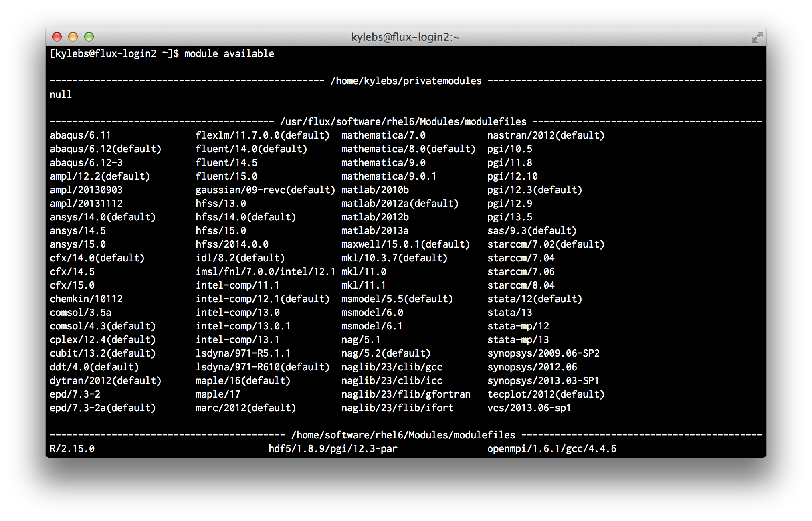
Task: Click the matlab/2013a entry
Action: tap(375, 230)
